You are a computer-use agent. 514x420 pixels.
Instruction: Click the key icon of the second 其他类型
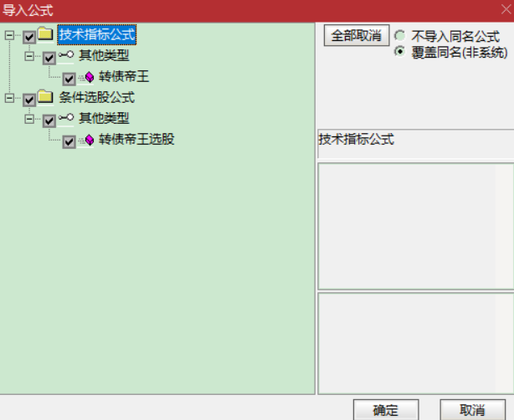[x=66, y=118]
